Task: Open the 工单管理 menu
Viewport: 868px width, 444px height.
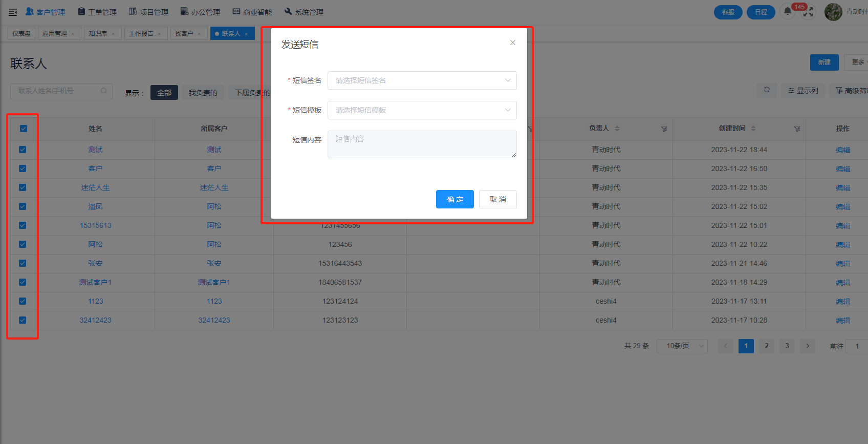Action: click(97, 12)
